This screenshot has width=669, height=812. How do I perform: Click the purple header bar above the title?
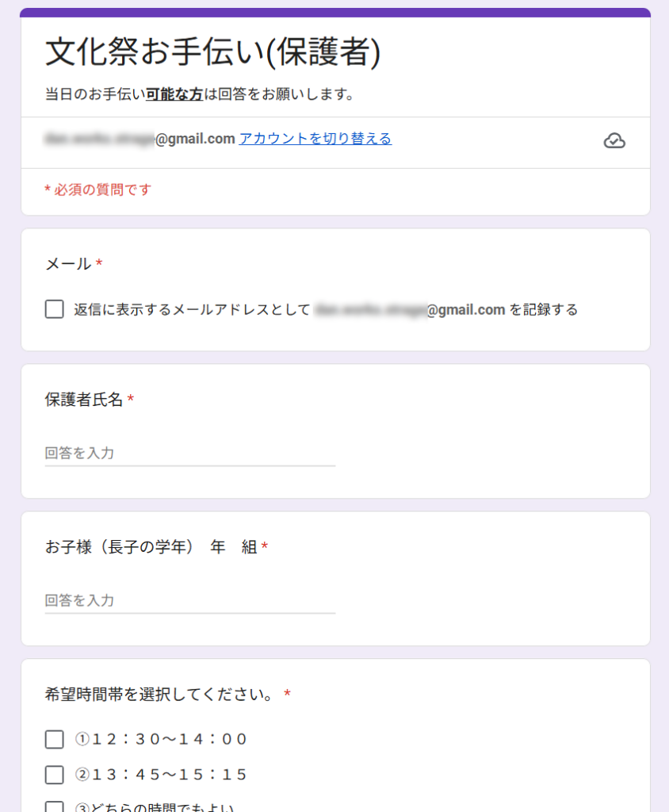tap(335, 13)
